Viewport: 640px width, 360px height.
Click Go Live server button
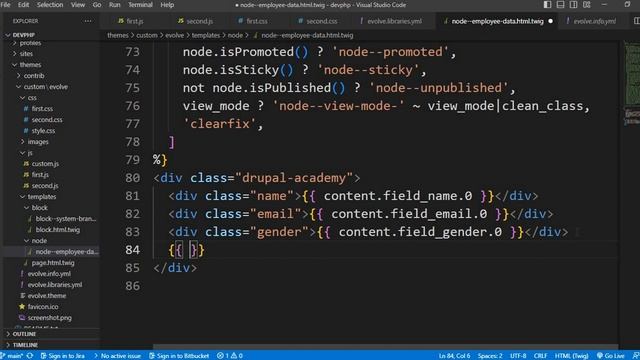(x=611, y=356)
